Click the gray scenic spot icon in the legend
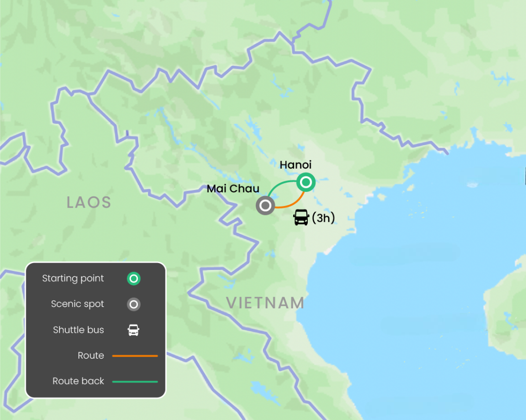The image size is (526, 420). click(133, 304)
